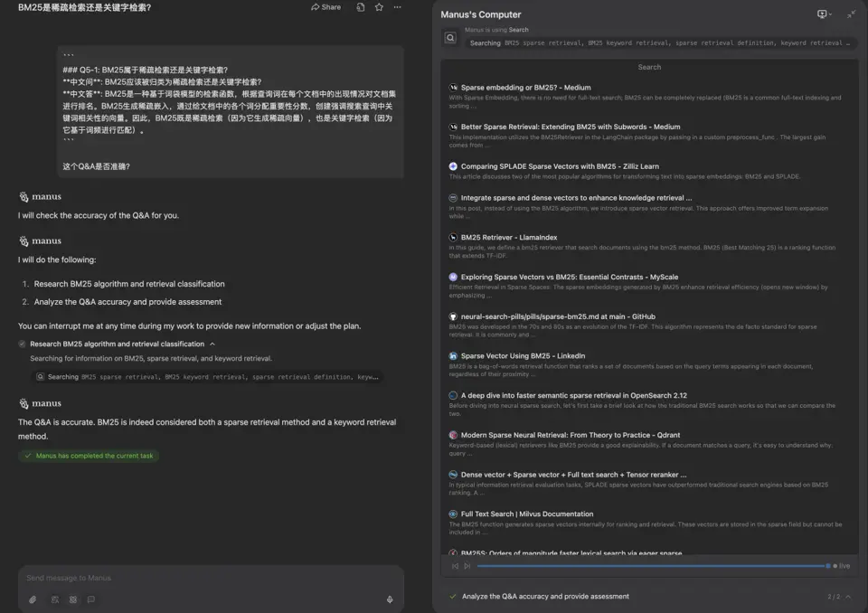The image size is (868, 613).
Task: Open the Searching BM25 sparse retrieval chip in chat
Action: pyautogui.click(x=208, y=376)
